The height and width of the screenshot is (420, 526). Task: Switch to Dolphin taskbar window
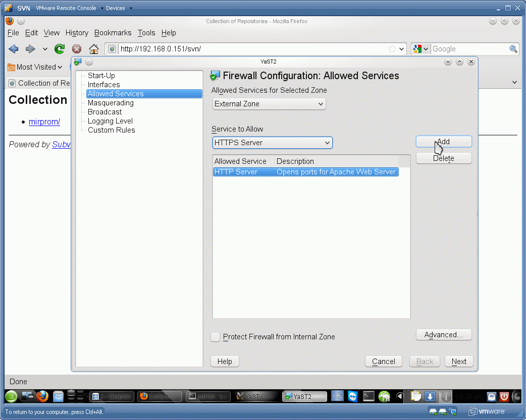(112, 396)
